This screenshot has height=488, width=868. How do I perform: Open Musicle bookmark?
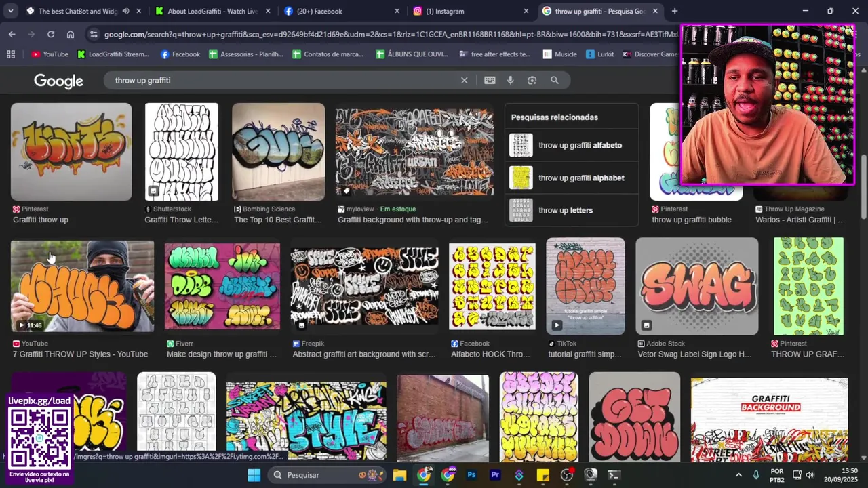tap(559, 54)
